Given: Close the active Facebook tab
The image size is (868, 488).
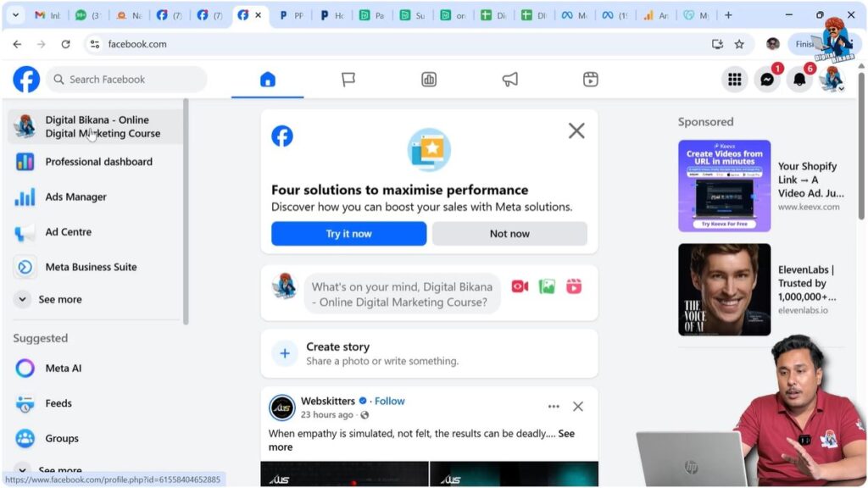Looking at the screenshot, I should pyautogui.click(x=258, y=15).
